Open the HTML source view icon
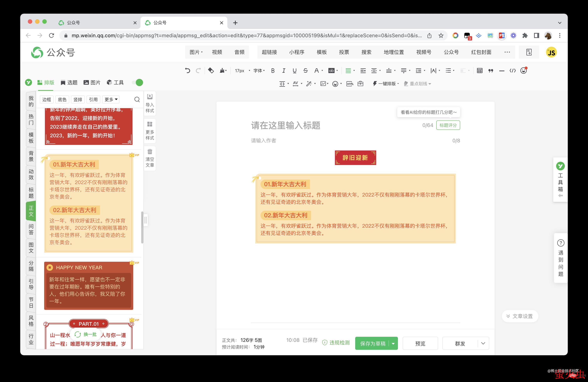This screenshot has height=382, width=588. pos(513,71)
